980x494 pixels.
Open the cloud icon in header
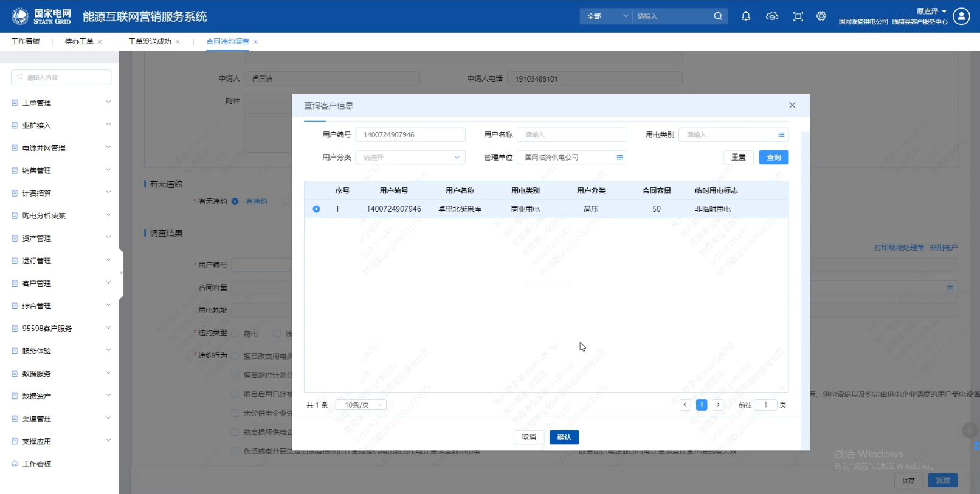point(771,16)
